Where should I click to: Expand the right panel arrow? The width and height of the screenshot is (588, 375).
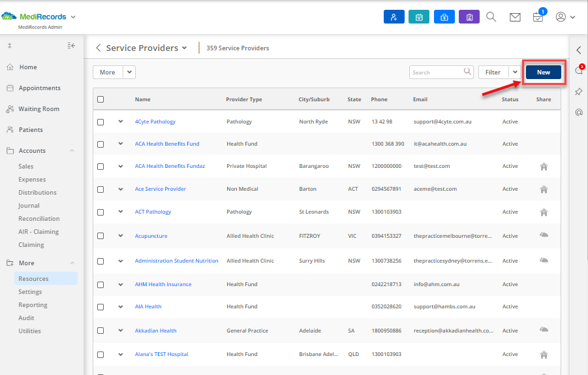tap(579, 50)
